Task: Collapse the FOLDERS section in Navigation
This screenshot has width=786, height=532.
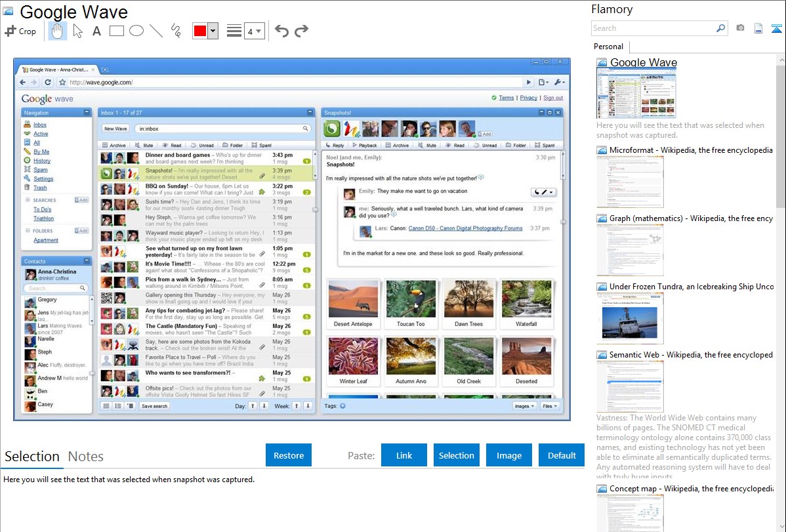Action: (28, 231)
